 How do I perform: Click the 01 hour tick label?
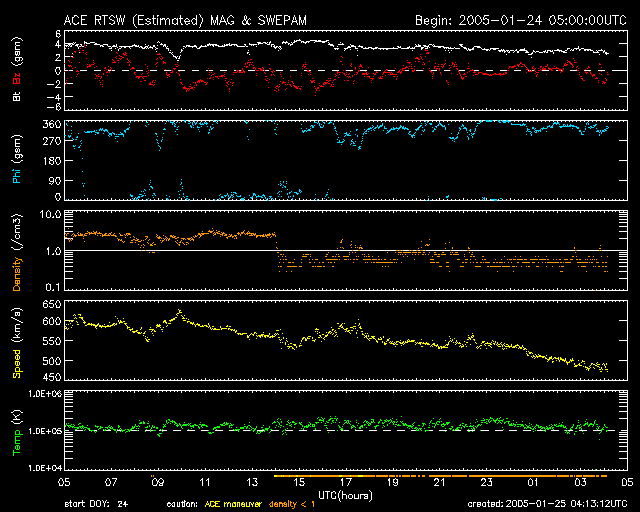(x=532, y=482)
